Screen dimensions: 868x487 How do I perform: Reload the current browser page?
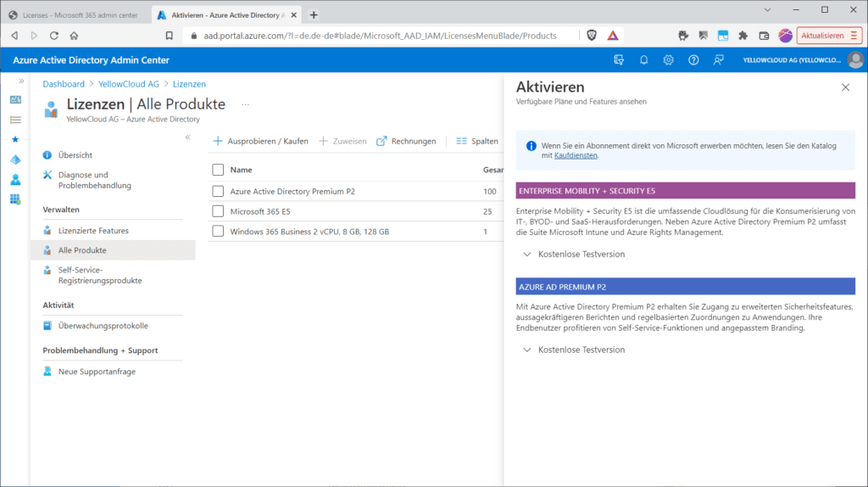pyautogui.click(x=53, y=36)
